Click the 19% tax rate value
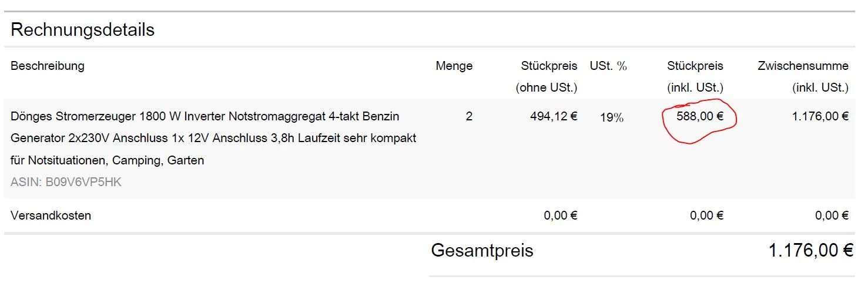This screenshot has height=283, width=868. point(611,117)
